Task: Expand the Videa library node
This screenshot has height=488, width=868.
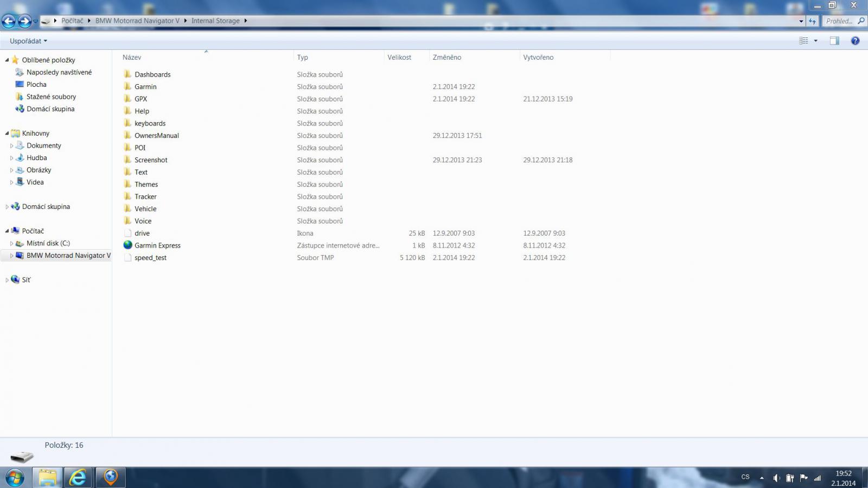Action: [11, 182]
